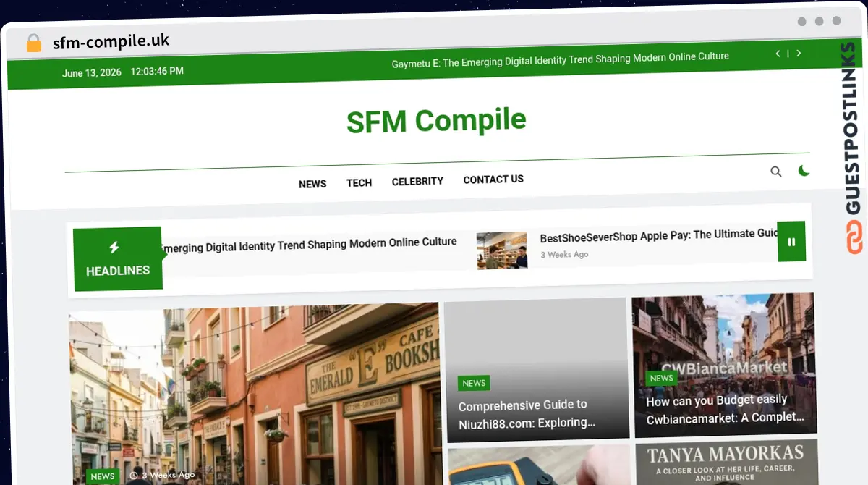
Task: Open the Emerging Digital Identity Trend ticker headline
Action: click(308, 245)
